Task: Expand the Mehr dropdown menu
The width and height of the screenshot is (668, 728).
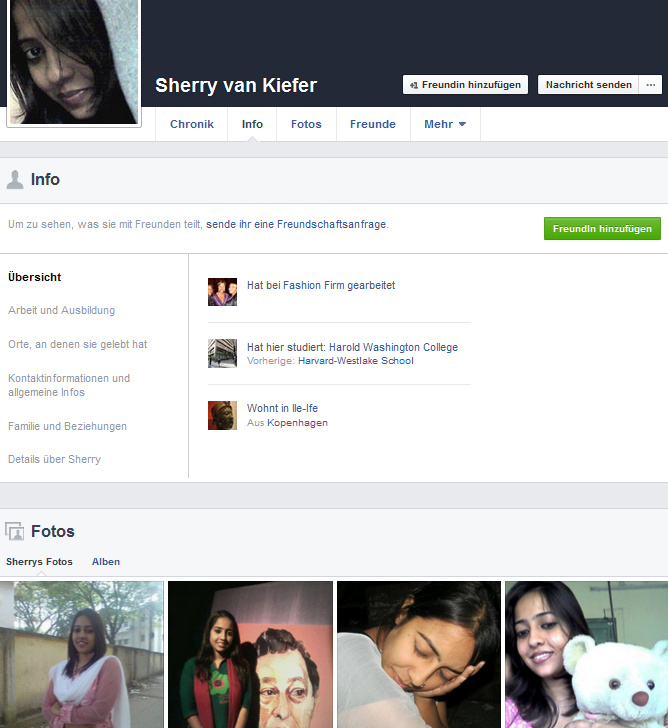Action: click(x=445, y=124)
